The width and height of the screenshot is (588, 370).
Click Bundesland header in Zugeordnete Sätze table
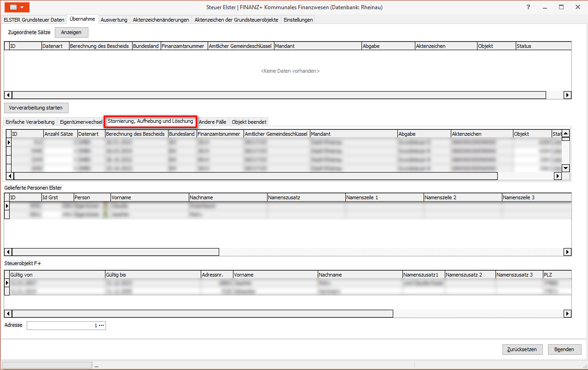point(146,46)
